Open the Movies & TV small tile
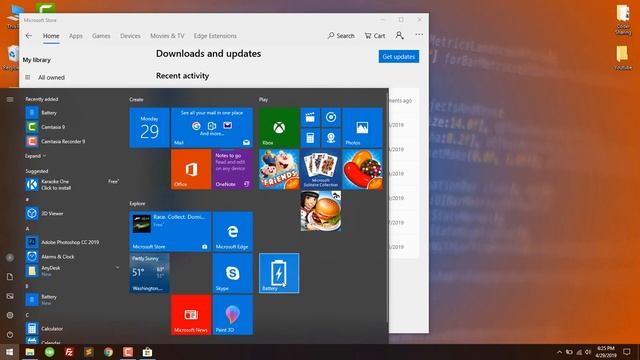 coord(310,118)
